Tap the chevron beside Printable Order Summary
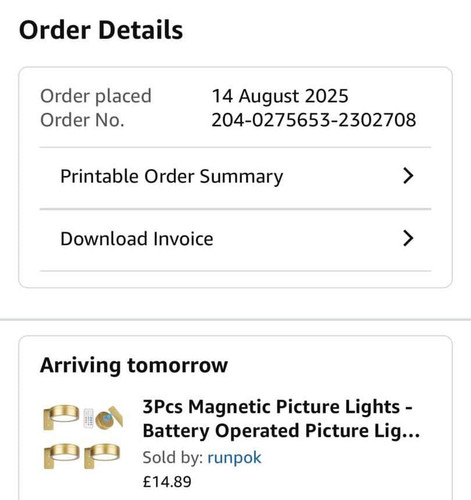Image resolution: width=471 pixels, height=500 pixels. pos(408,176)
